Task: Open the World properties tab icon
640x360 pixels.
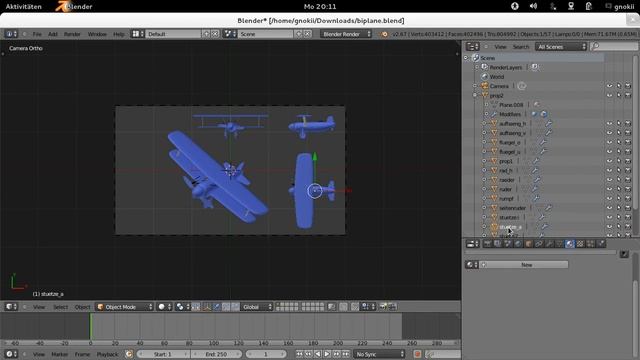Action: click(518, 244)
